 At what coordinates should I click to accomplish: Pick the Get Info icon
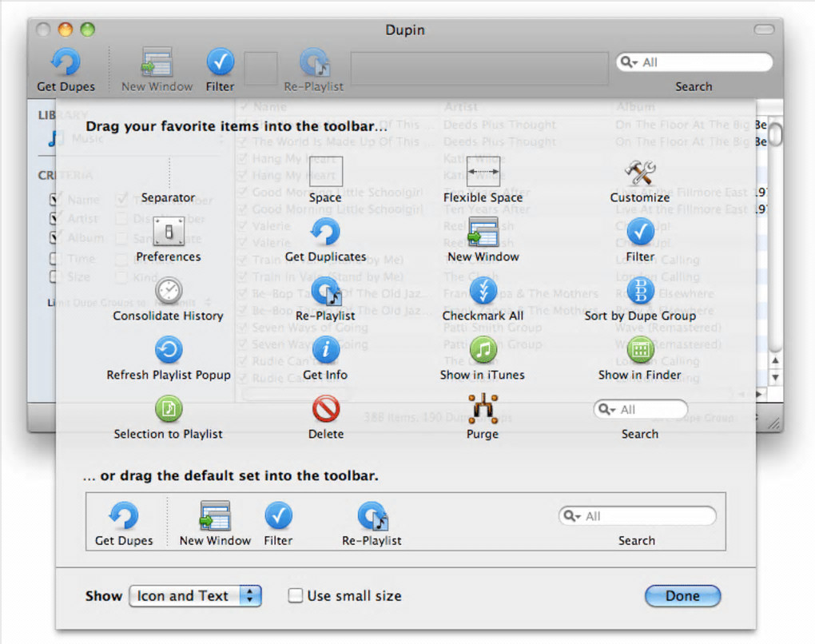click(325, 350)
